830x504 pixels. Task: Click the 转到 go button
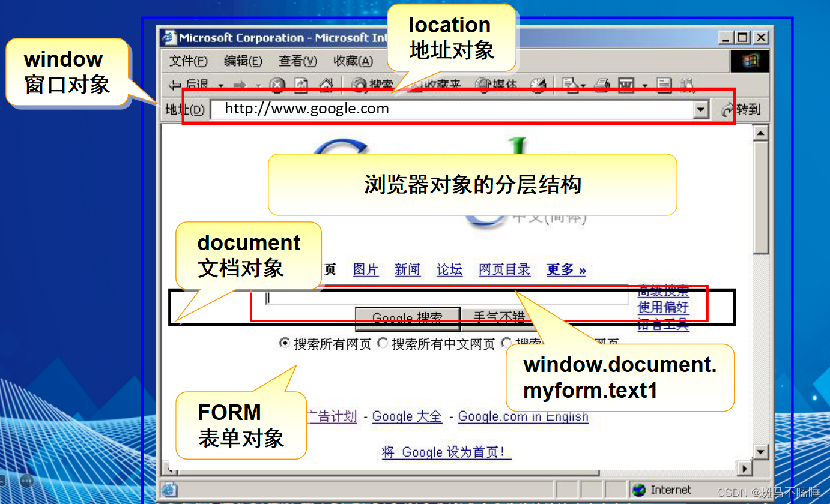coord(741,110)
